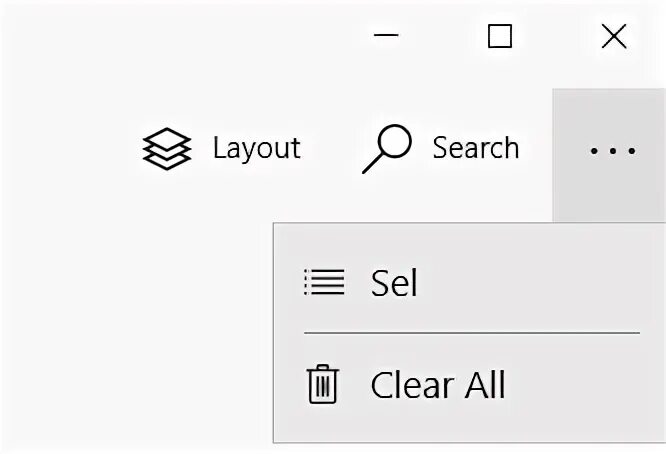This screenshot has height=454, width=666.
Task: Maximize the window with the square icon
Action: 499,37
